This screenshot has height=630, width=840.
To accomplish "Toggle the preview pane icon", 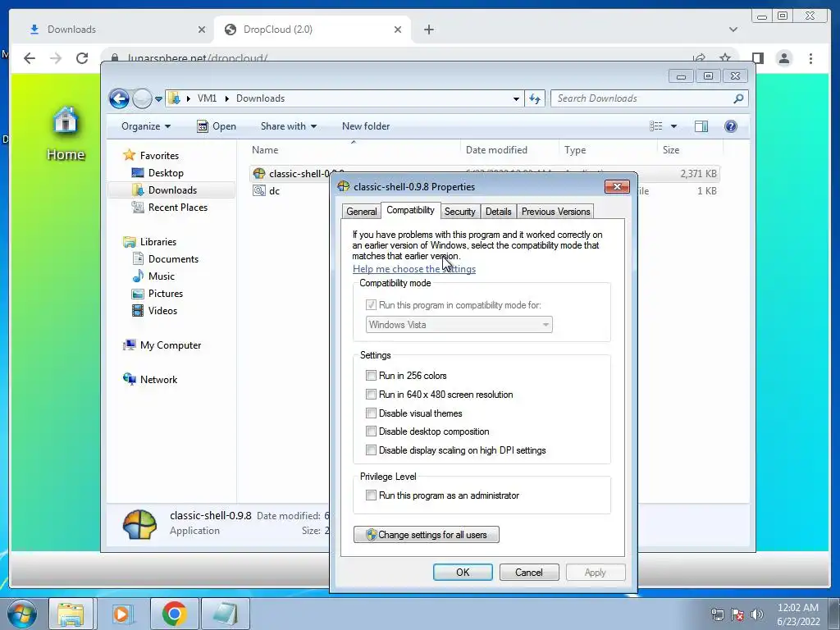I will 701,126.
